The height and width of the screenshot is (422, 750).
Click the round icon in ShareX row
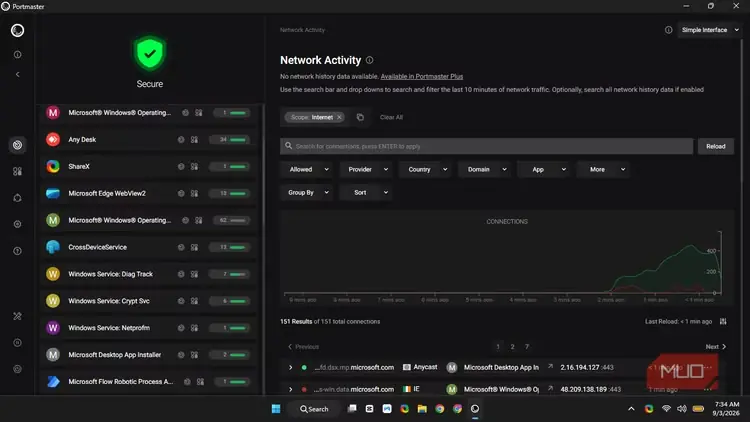pyautogui.click(x=181, y=167)
